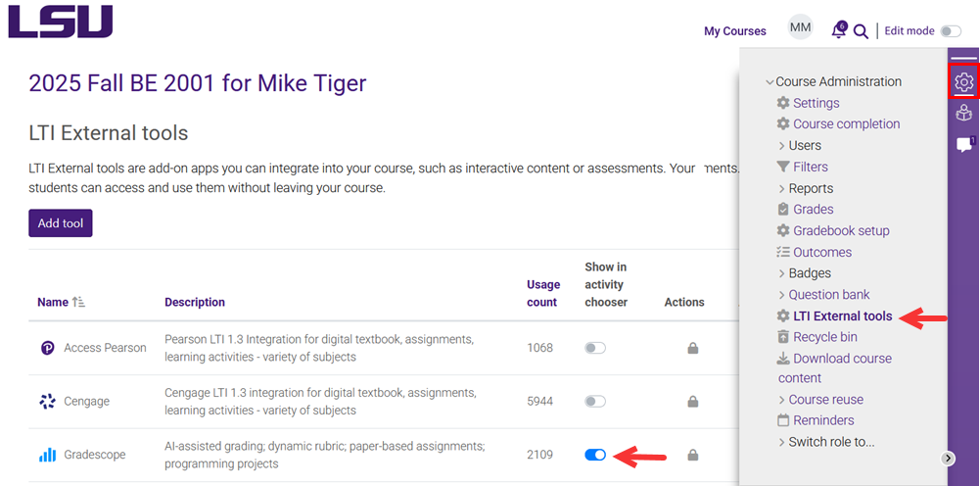Image resolution: width=980 pixels, height=486 pixels.
Task: Open the blocks drawer cube icon
Action: tap(963, 114)
